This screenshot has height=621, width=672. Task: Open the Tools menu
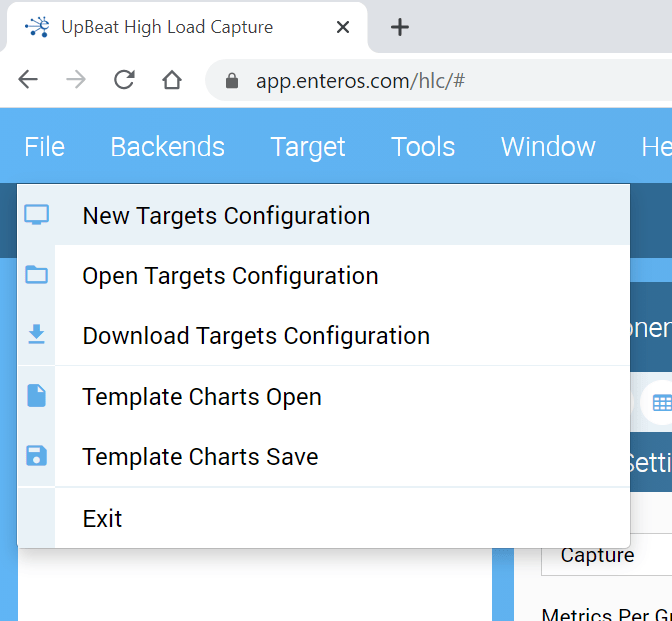tap(423, 147)
